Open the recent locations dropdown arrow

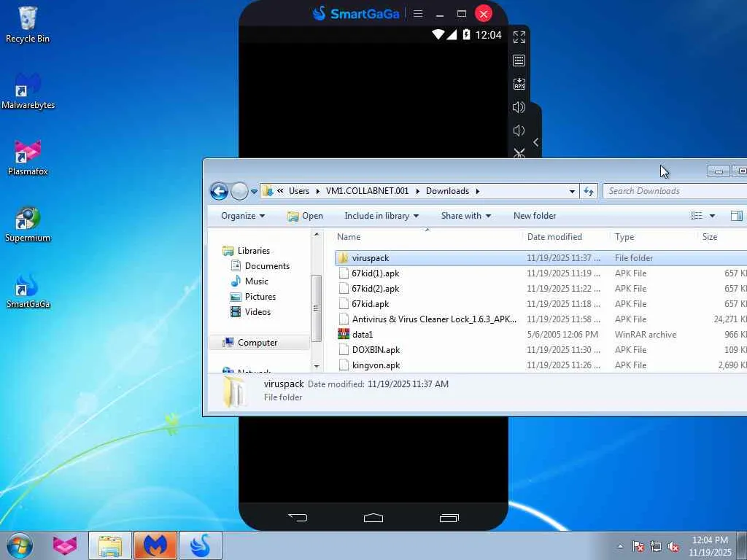(255, 192)
